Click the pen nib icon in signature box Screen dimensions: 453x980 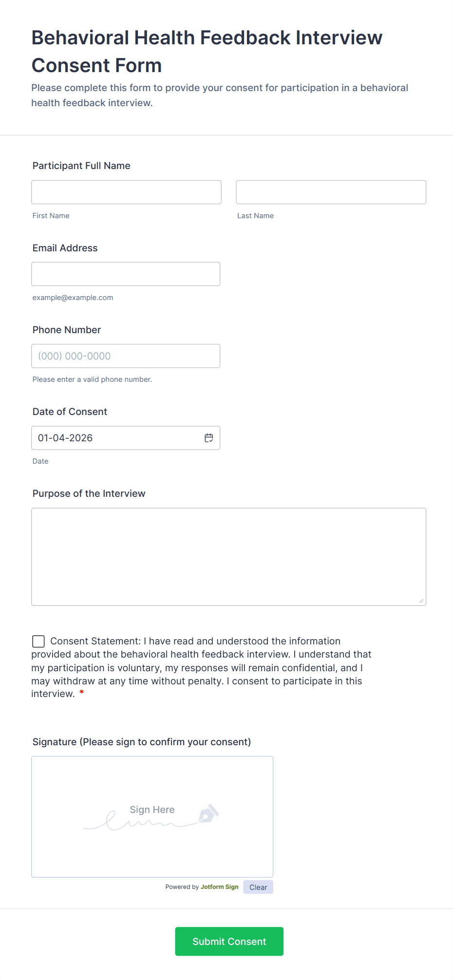208,813
